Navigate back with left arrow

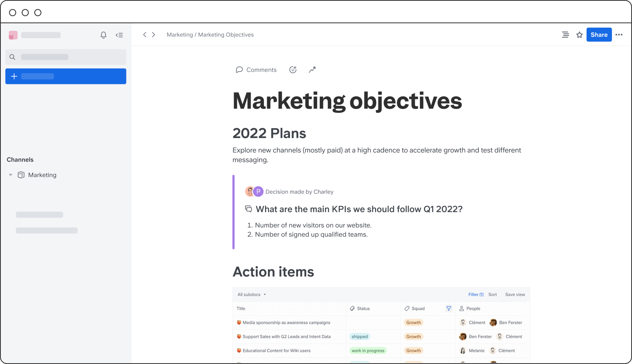coord(145,35)
